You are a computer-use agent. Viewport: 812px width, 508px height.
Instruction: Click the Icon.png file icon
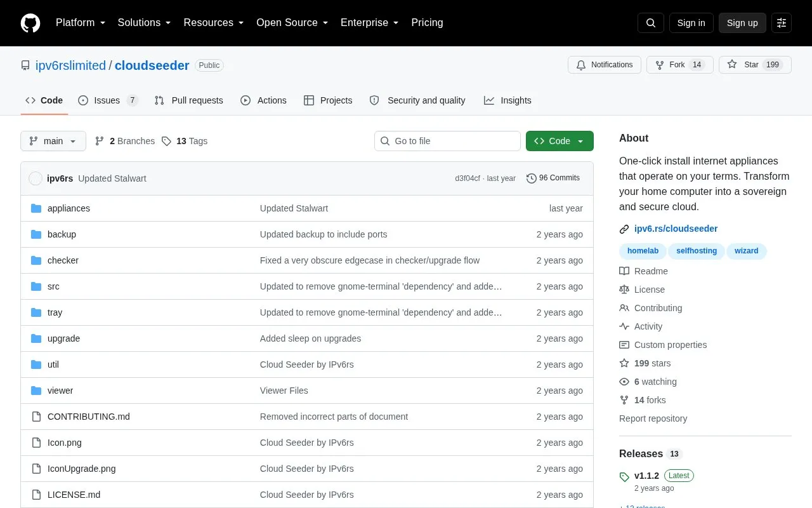point(36,443)
